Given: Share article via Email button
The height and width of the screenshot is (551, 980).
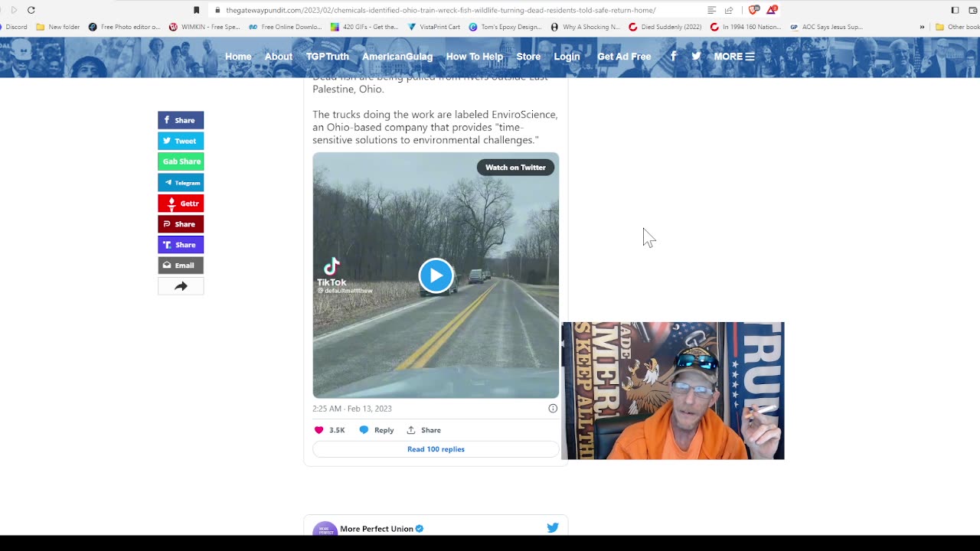Looking at the screenshot, I should click(181, 266).
